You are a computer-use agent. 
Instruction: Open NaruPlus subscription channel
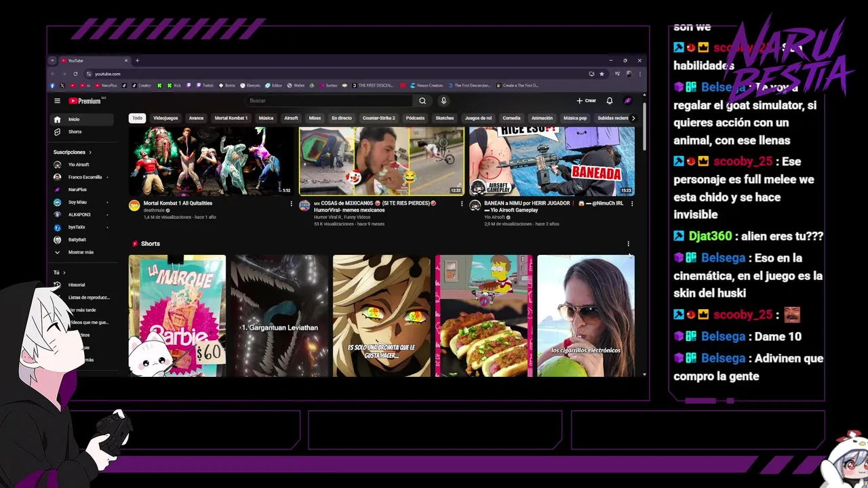83,190
